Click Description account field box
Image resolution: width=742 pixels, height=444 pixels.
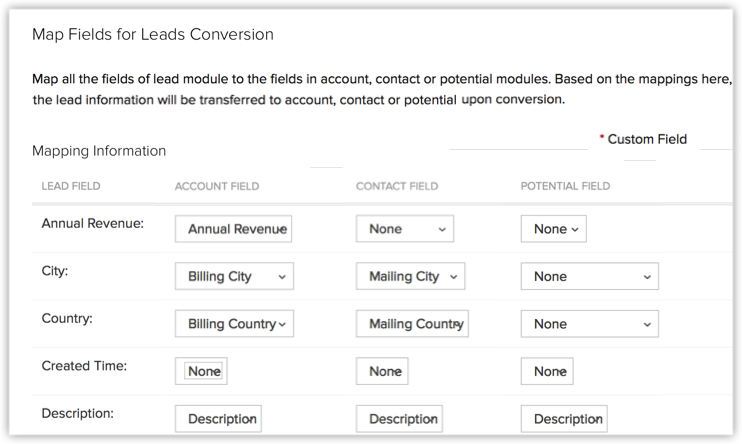tap(218, 419)
